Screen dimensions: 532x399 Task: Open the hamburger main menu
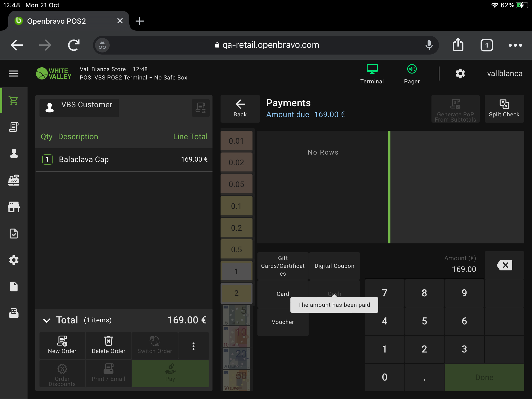[14, 74]
